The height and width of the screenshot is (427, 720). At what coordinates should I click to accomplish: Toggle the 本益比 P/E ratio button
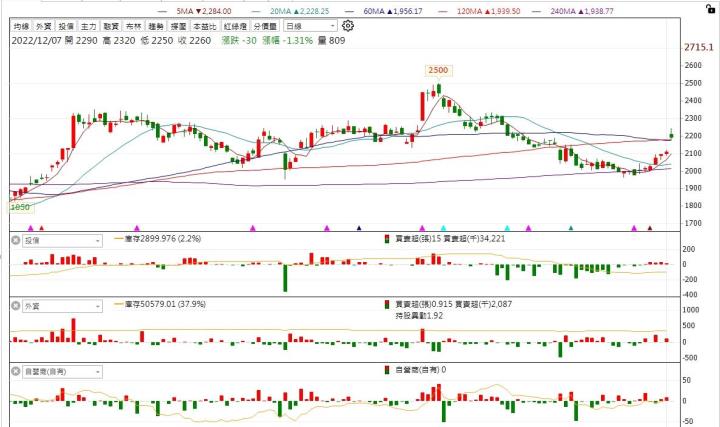coord(204,26)
